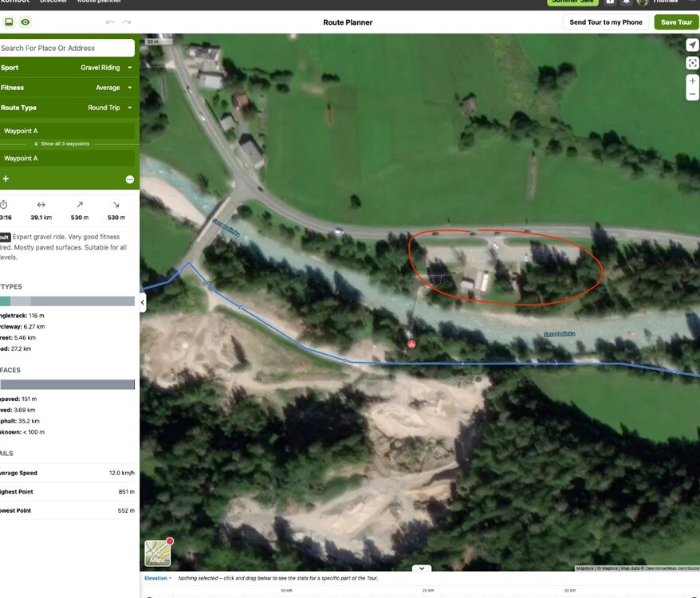Center map on my current location
This screenshot has width=700, height=598.
[691, 45]
